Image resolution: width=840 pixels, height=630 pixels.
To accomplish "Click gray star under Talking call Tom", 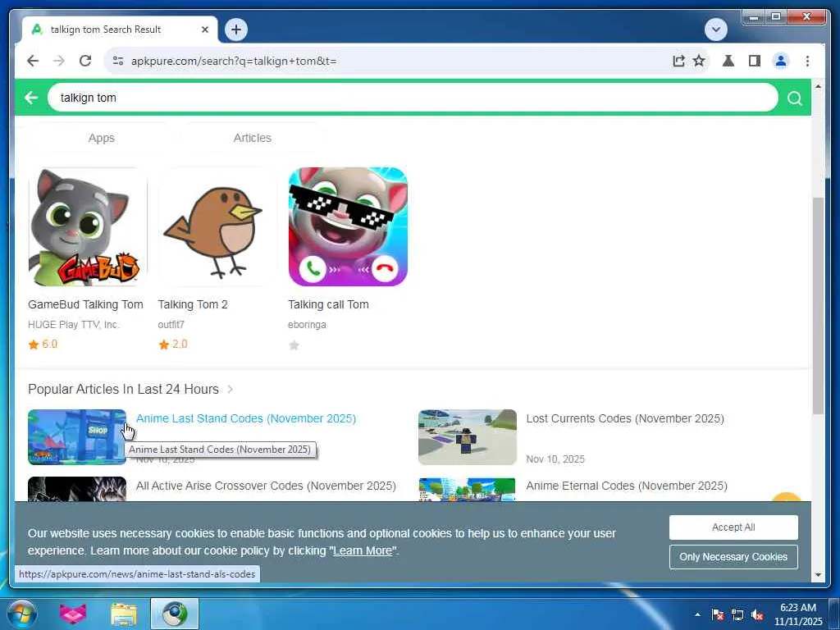I will (x=294, y=345).
